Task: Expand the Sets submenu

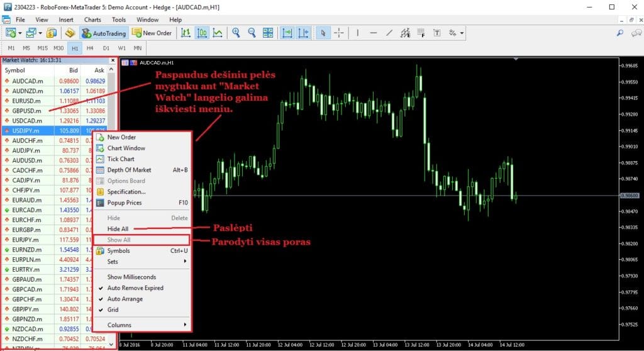Action: pos(142,262)
